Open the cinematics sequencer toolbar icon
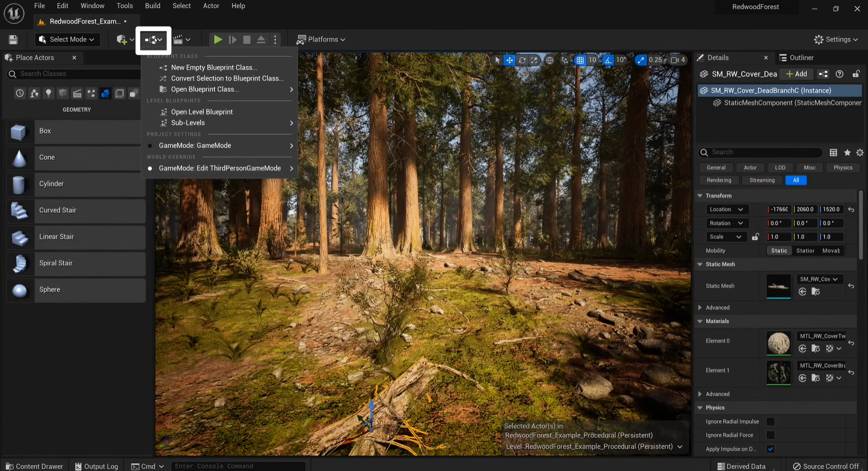The height and width of the screenshot is (471, 868). tap(181, 40)
